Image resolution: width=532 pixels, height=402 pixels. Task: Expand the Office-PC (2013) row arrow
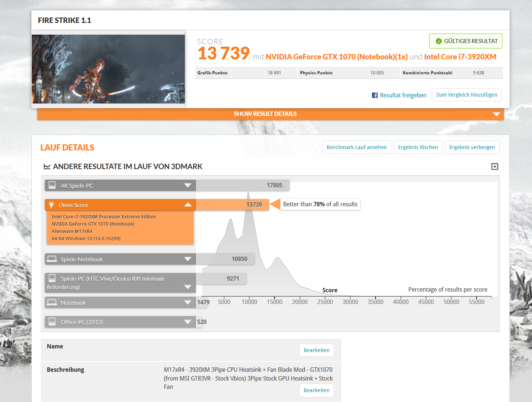(188, 322)
